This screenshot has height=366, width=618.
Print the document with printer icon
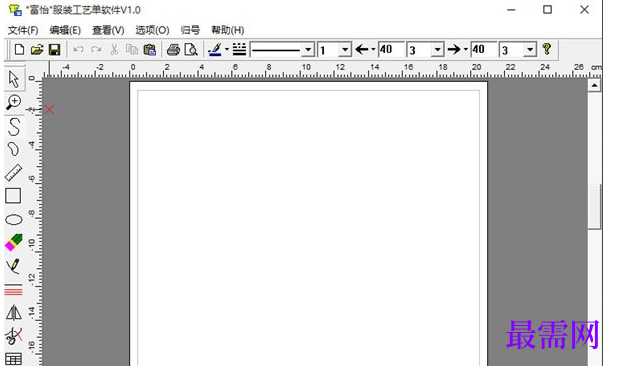173,50
